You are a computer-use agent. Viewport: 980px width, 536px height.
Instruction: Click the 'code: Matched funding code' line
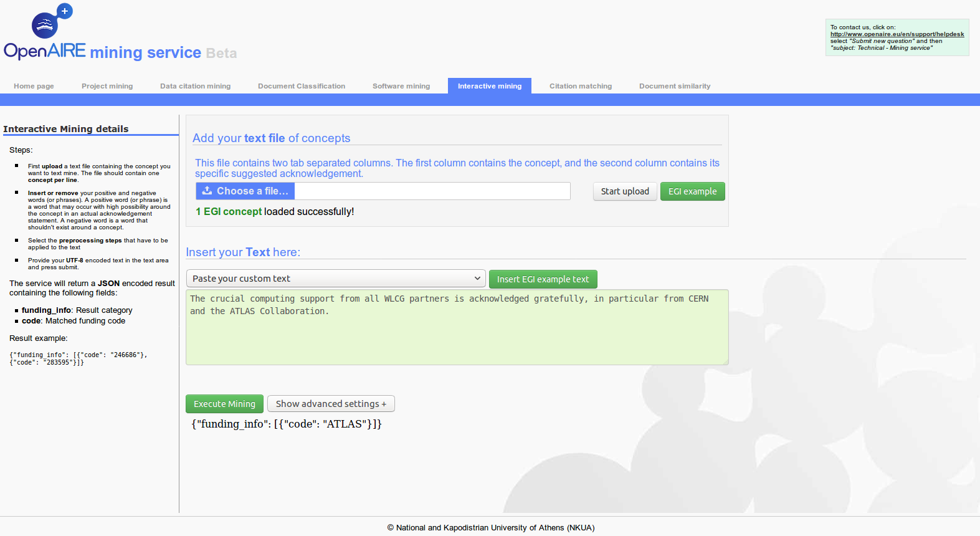click(x=74, y=321)
